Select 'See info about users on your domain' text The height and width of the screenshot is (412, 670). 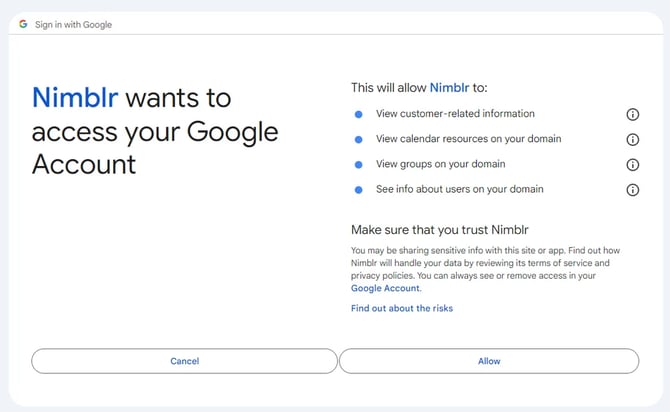tap(460, 189)
